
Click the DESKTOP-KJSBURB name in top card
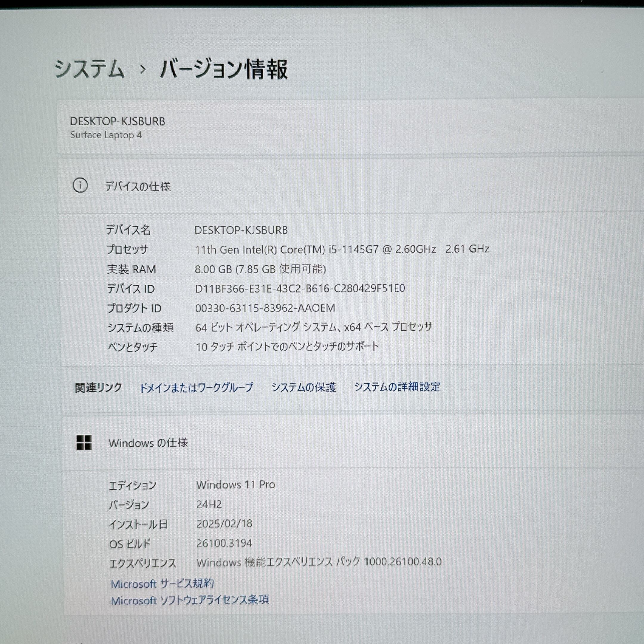coord(117,121)
